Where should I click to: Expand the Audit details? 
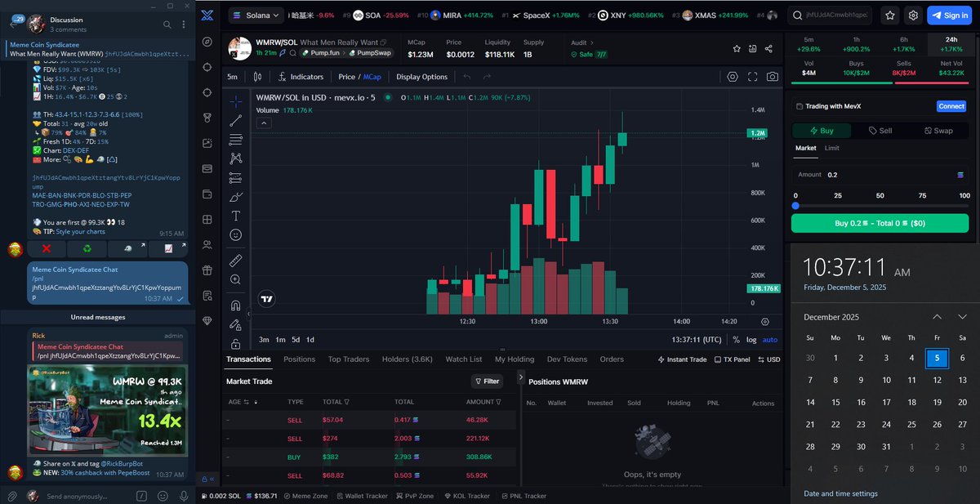584,42
